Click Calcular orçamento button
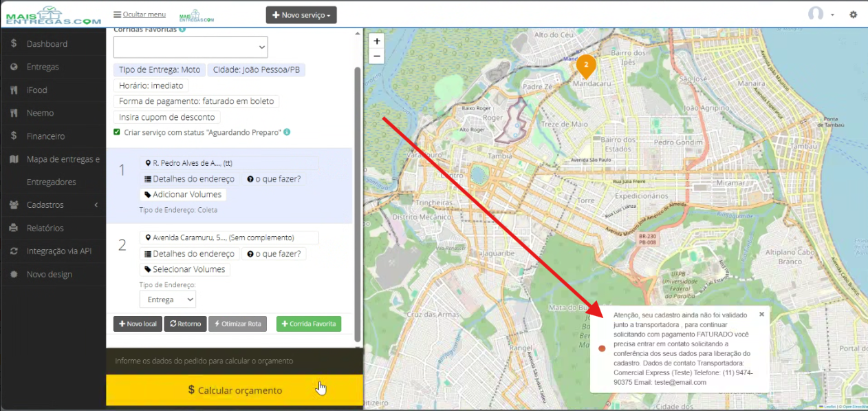The width and height of the screenshot is (868, 411). point(235,390)
